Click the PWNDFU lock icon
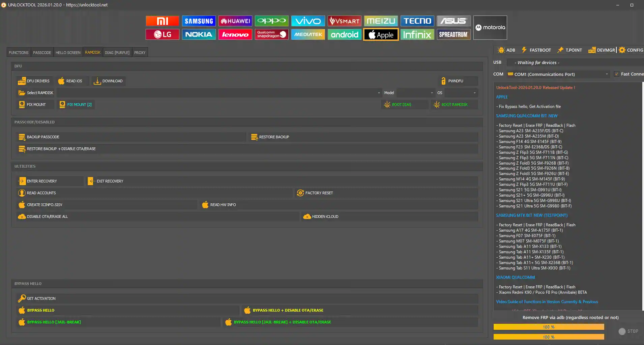 [443, 81]
